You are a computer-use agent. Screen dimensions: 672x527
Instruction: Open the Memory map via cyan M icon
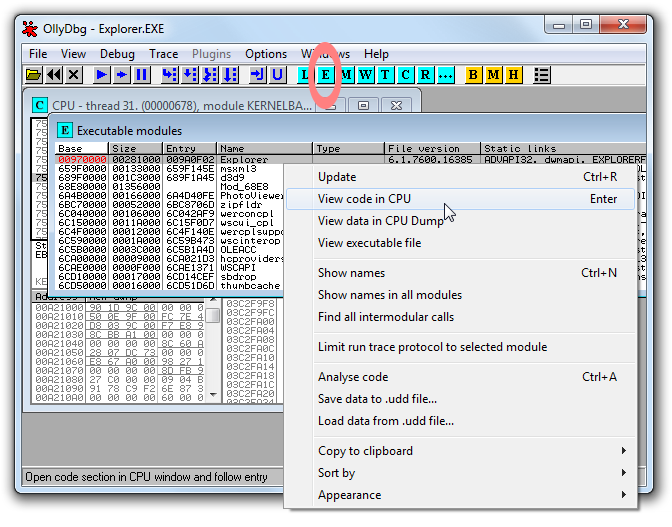(346, 75)
